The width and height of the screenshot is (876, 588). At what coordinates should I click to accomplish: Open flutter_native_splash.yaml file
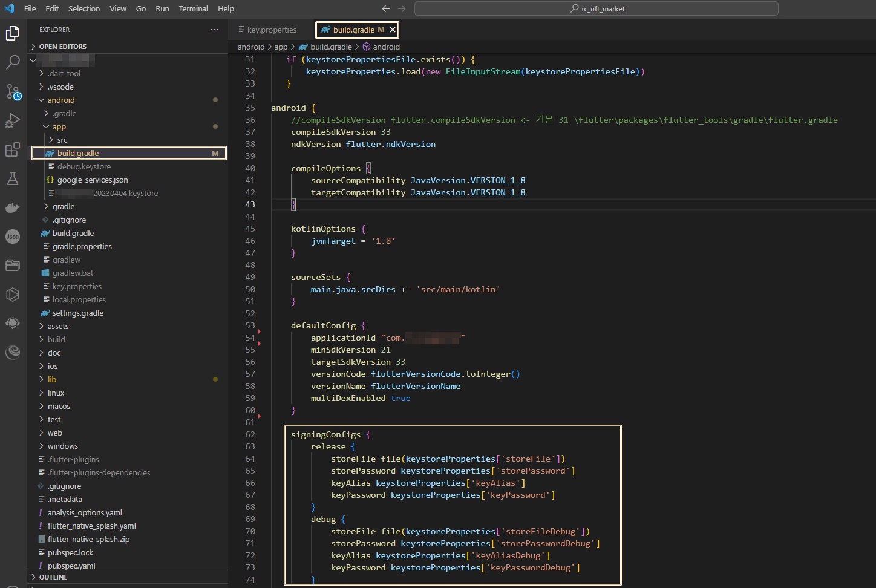pyautogui.click(x=92, y=526)
